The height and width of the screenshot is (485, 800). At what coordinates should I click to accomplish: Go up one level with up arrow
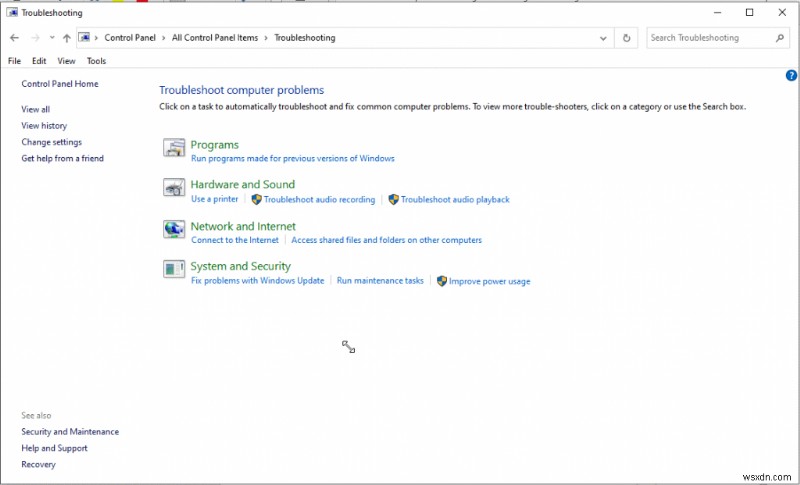pos(67,38)
